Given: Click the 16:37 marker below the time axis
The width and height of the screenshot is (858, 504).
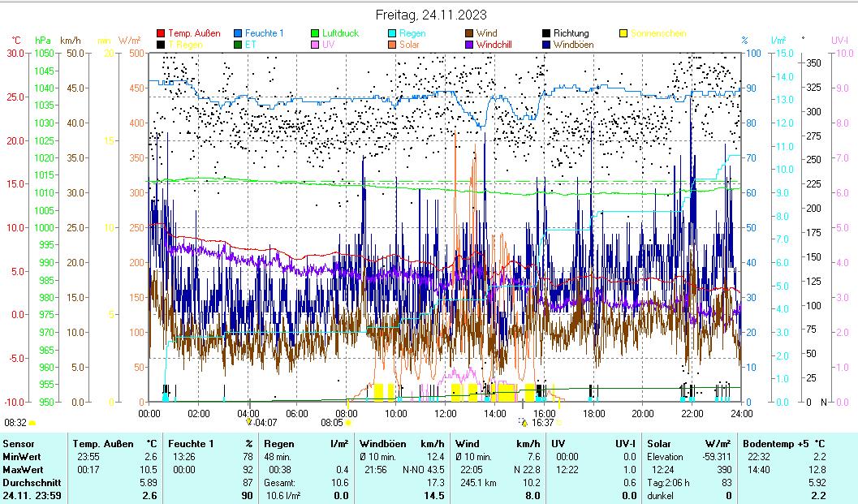Looking at the screenshot, I should tap(541, 422).
